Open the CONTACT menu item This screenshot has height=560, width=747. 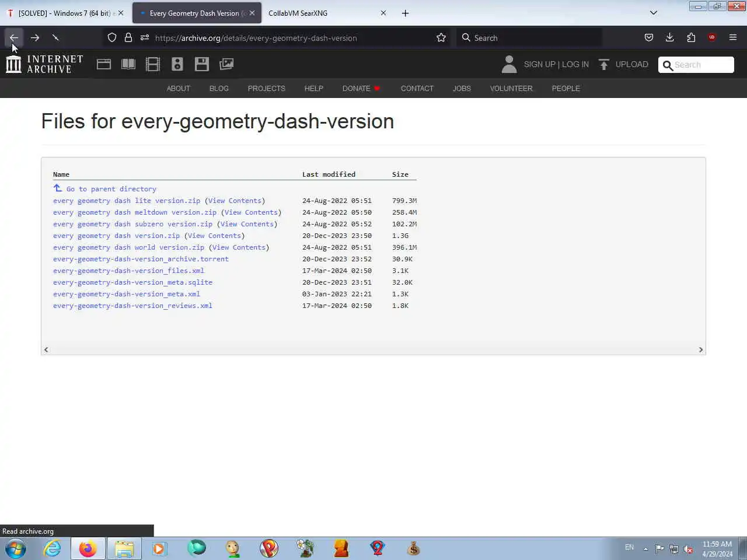tap(417, 89)
